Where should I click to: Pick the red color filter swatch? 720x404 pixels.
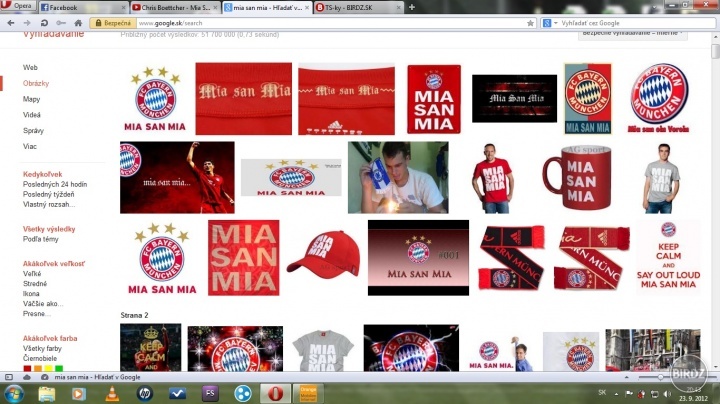[28, 368]
